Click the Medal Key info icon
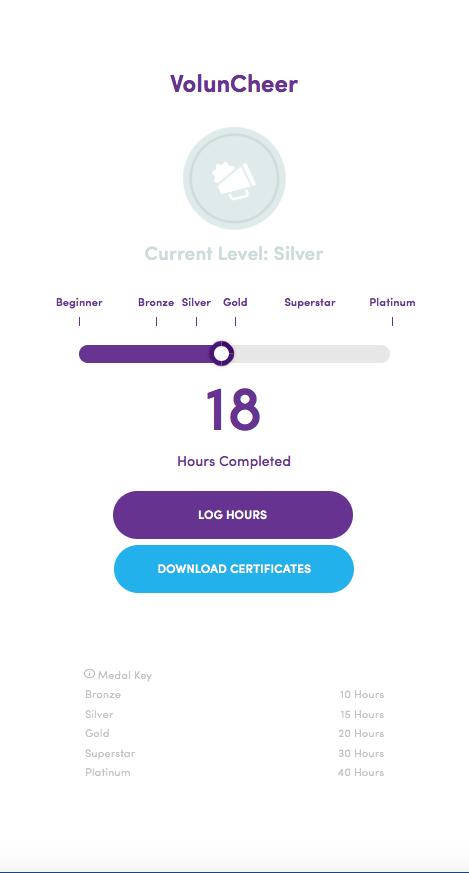 pyautogui.click(x=89, y=674)
